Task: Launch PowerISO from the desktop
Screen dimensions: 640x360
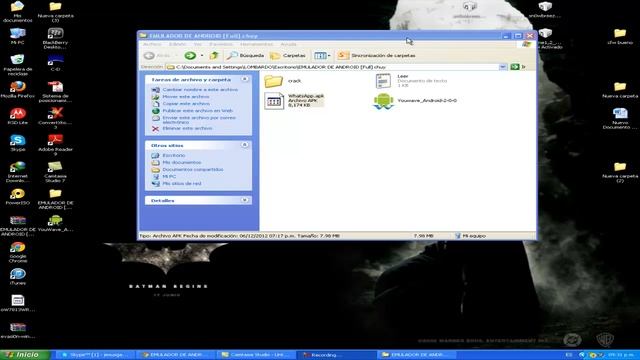Action: click(17, 196)
